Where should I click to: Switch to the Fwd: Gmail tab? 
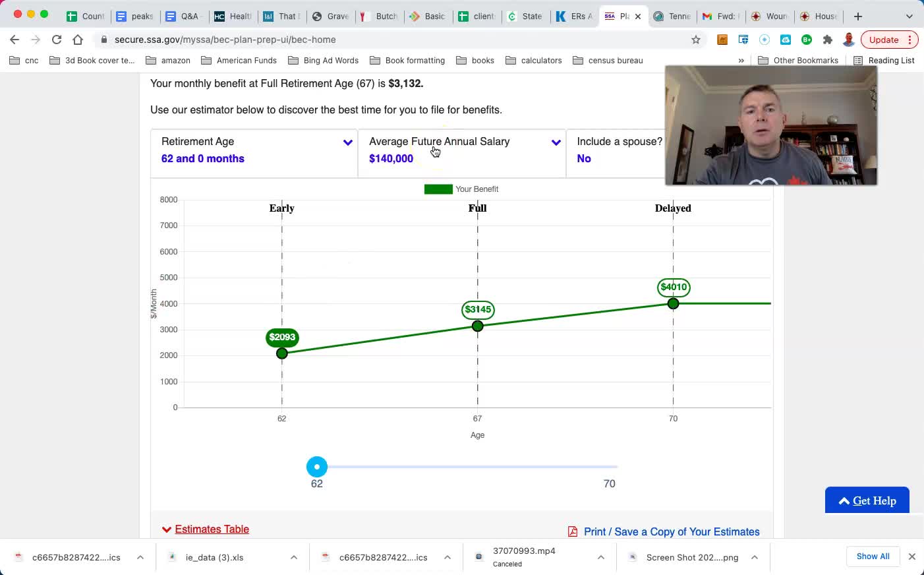pyautogui.click(x=720, y=16)
